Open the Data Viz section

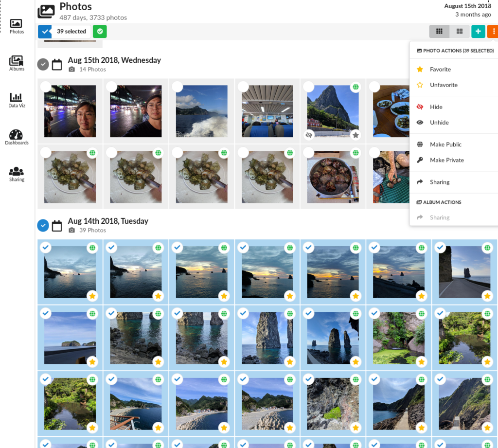[17, 100]
